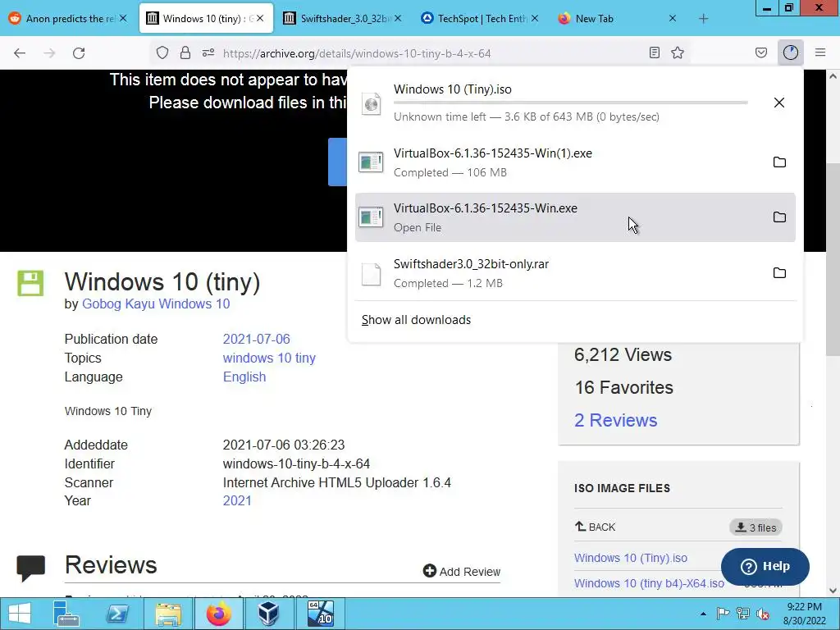The height and width of the screenshot is (630, 840).
Task: Open Year 2021 link
Action: (x=237, y=500)
